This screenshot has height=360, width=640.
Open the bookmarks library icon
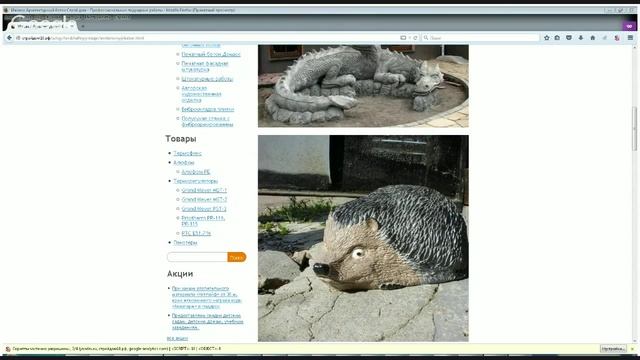[x=557, y=38]
